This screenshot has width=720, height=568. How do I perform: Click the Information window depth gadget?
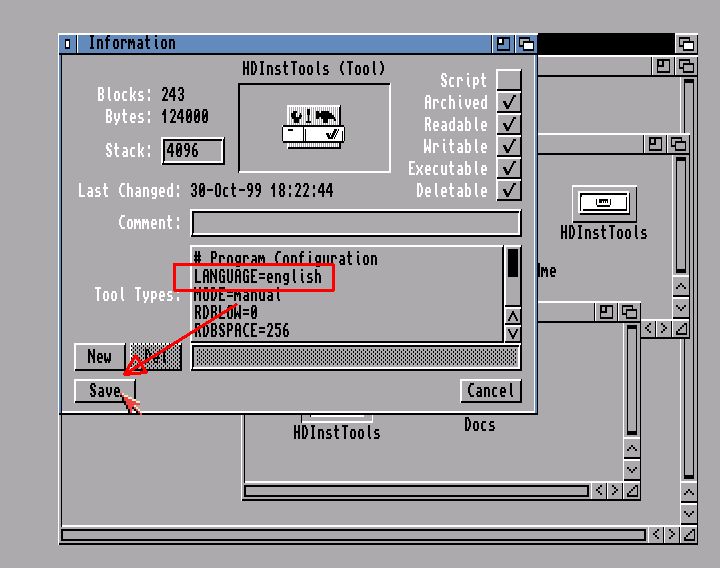(x=526, y=44)
